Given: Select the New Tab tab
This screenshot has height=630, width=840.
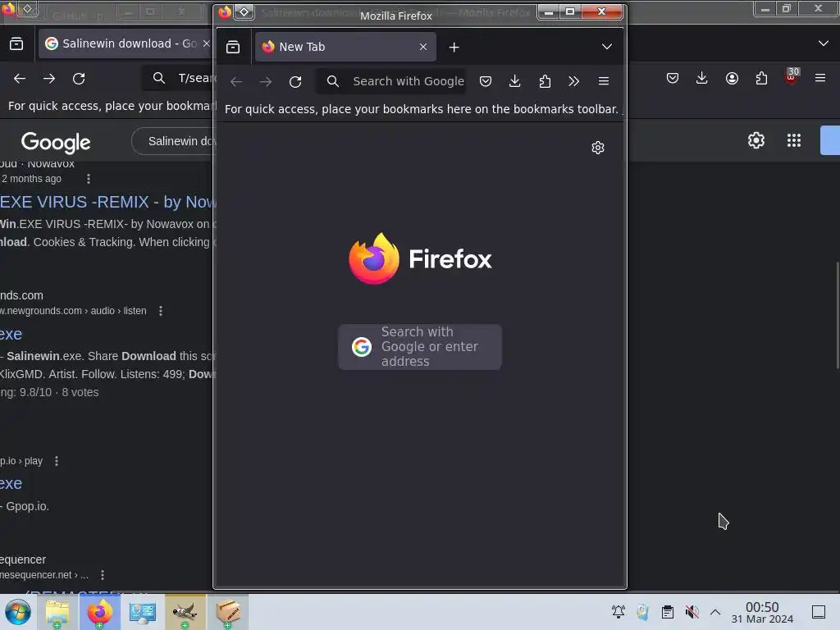Looking at the screenshot, I should [x=345, y=47].
